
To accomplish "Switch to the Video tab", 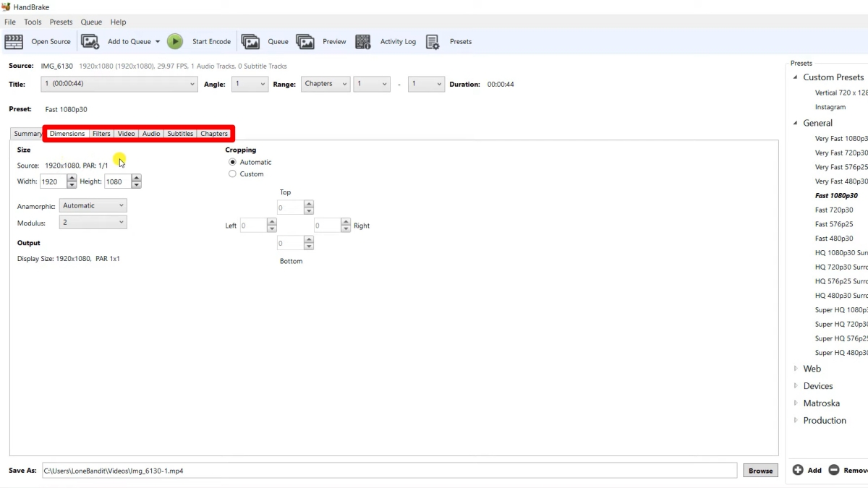I will (127, 134).
